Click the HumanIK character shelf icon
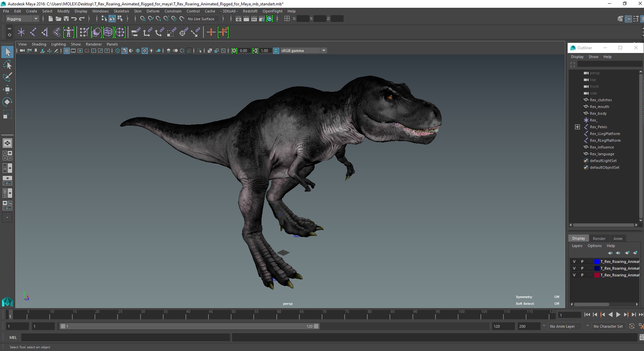Viewport: 644px width, 351px height. click(x=69, y=32)
